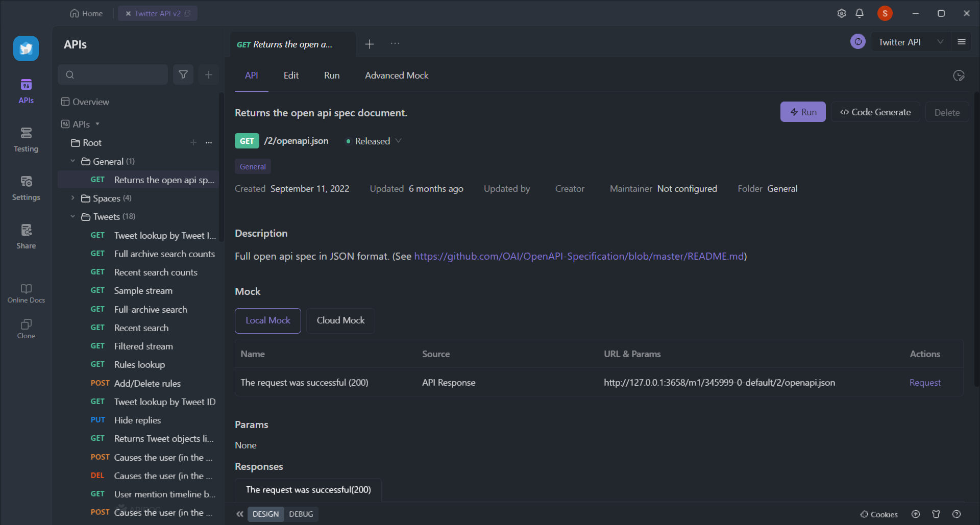This screenshot has width=980, height=525.
Task: Open the Testing sidebar section
Action: pos(26,140)
